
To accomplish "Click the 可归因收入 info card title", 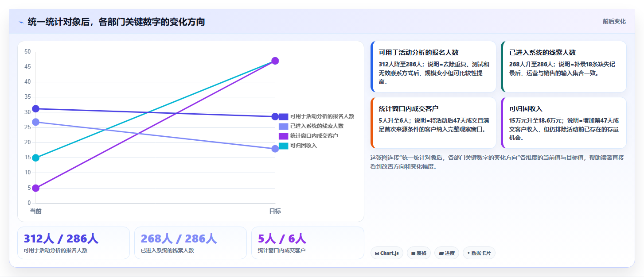I will click(x=526, y=108).
